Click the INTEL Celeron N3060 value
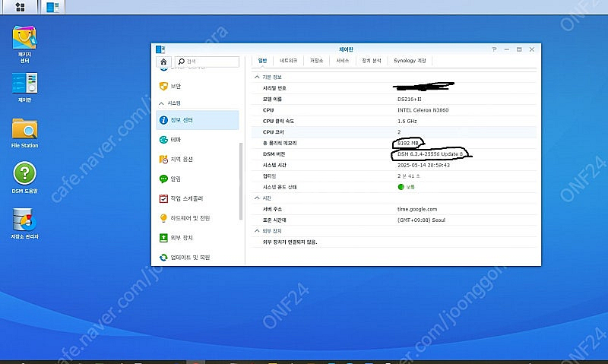The width and height of the screenshot is (608, 364). (x=423, y=110)
